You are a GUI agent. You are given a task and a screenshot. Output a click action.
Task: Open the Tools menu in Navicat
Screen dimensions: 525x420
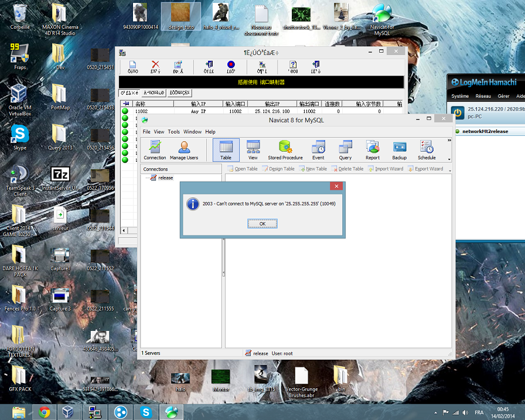click(x=174, y=132)
